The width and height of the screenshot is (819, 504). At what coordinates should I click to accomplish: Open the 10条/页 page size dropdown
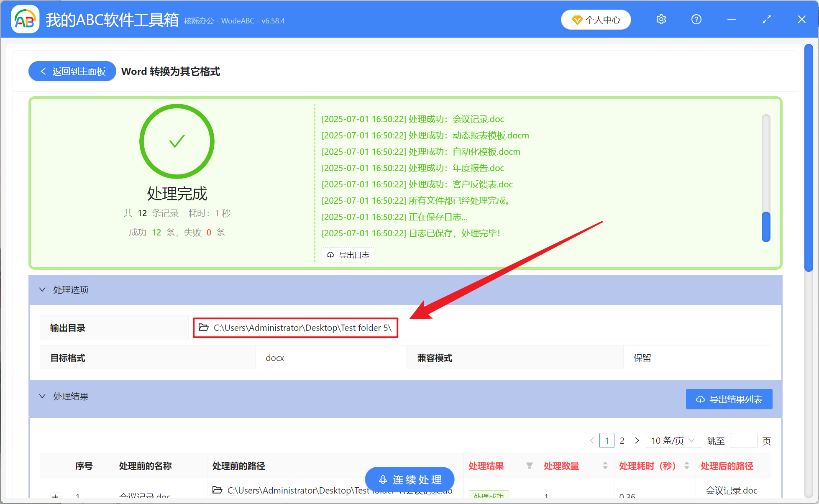pyautogui.click(x=673, y=440)
